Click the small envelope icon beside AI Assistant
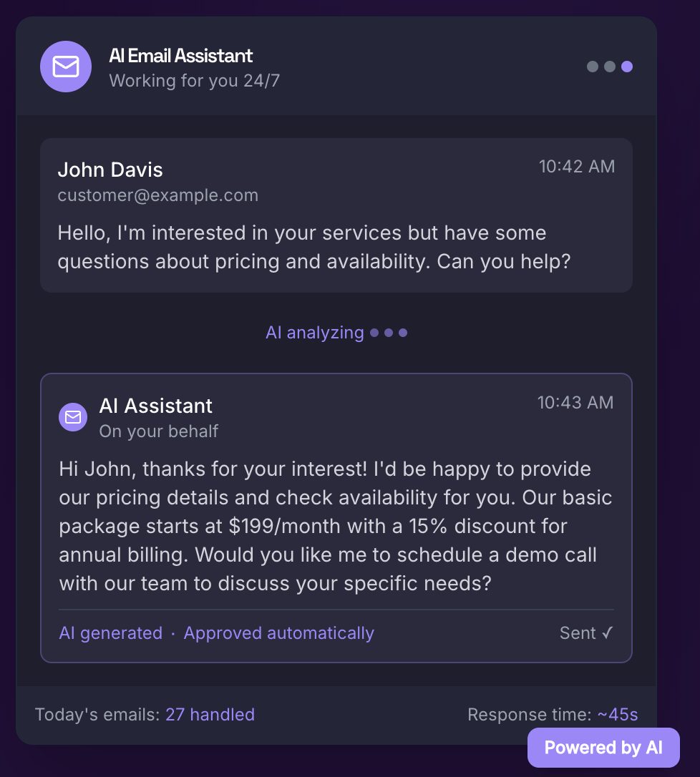The image size is (700, 777). pos(73,417)
